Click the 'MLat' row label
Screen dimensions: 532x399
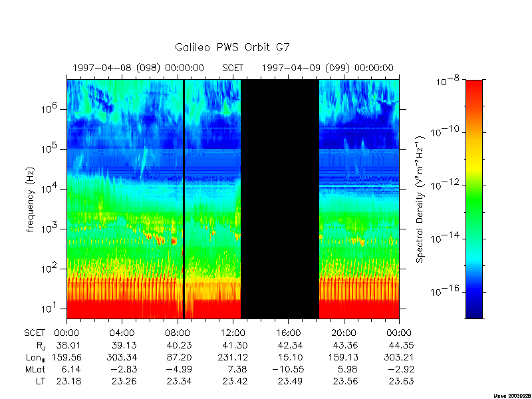point(35,369)
